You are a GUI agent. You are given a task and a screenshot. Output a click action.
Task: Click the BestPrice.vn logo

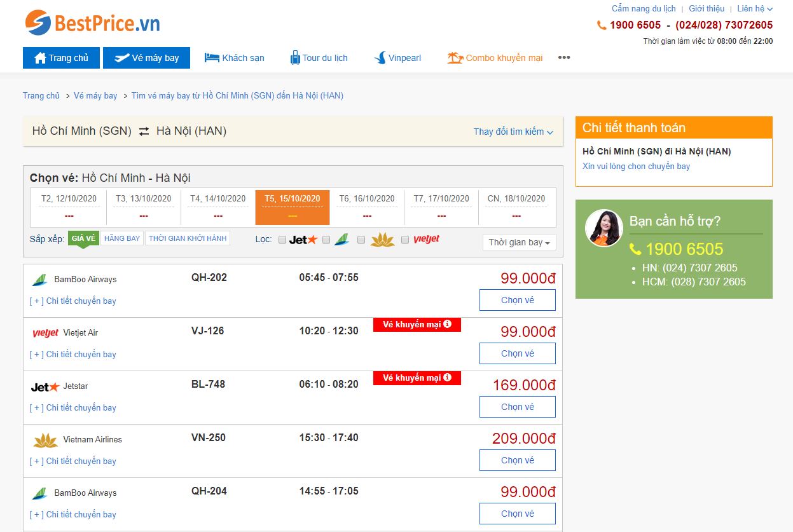click(x=93, y=24)
